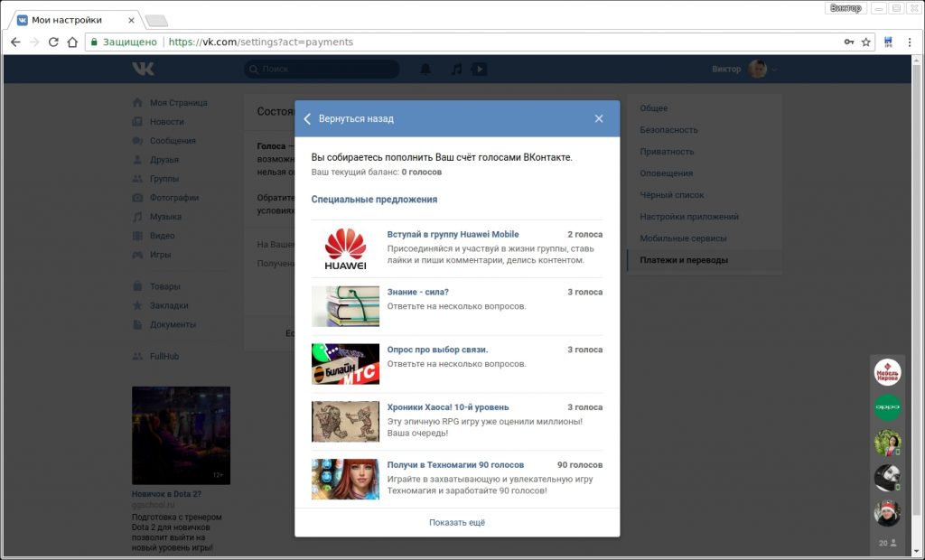Click the Видео sidebar icon
This screenshot has width=925, height=560.
pos(137,236)
